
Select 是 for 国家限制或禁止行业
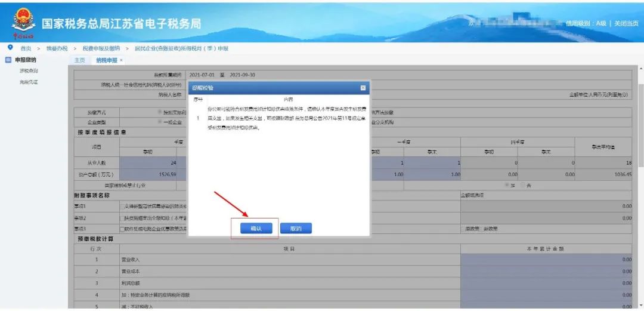506,186
